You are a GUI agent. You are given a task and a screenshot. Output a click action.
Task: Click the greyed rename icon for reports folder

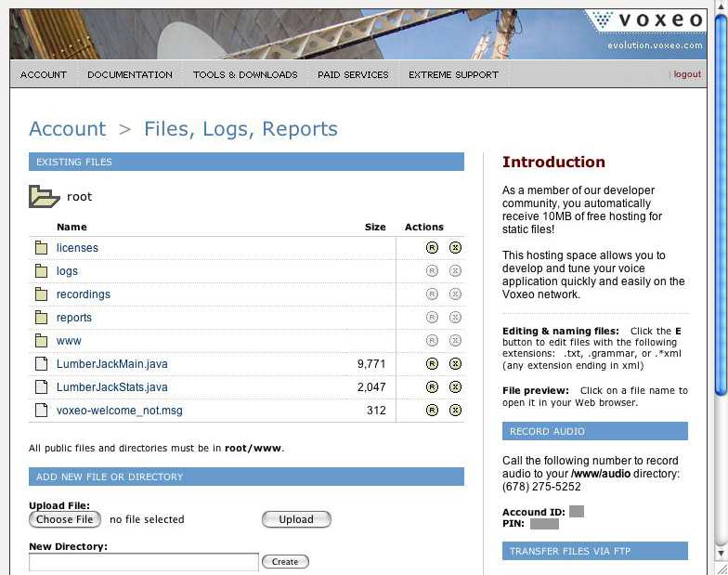point(432,318)
